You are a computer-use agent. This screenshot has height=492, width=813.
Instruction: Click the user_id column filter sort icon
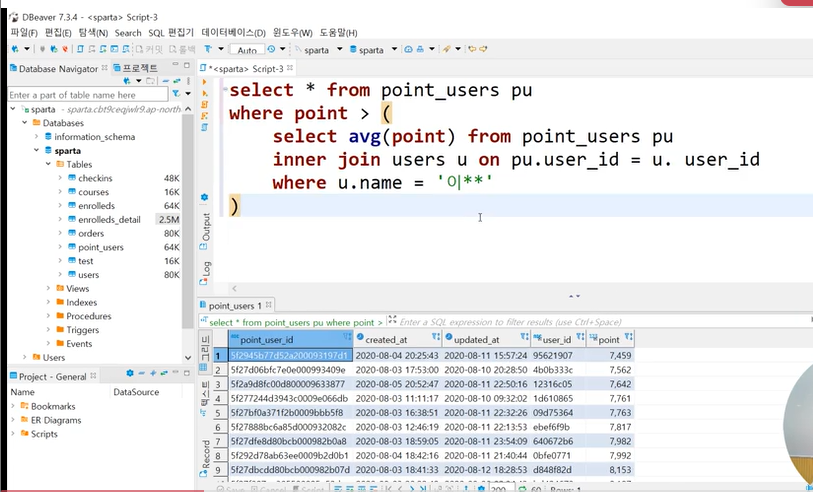tap(580, 338)
